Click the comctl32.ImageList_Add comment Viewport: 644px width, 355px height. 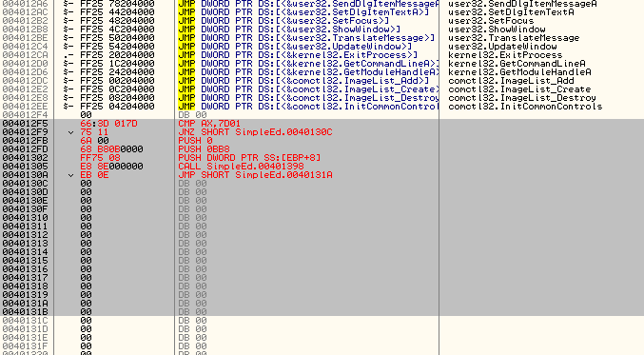click(511, 81)
